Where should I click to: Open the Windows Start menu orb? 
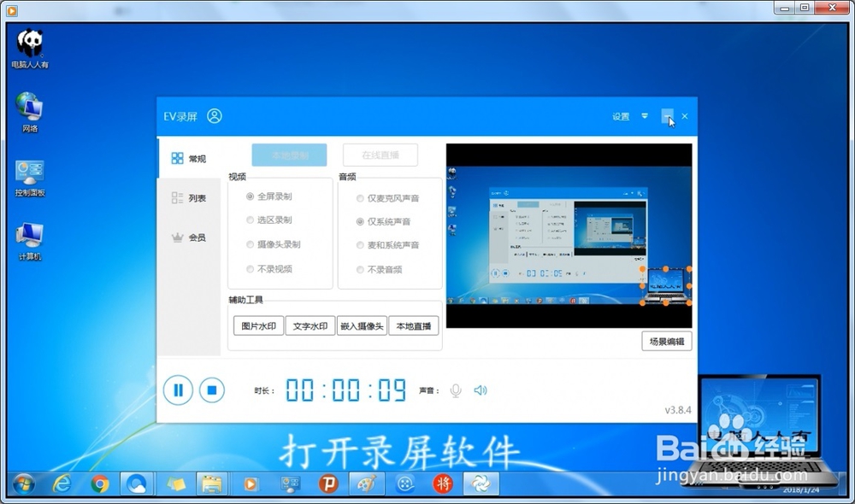click(23, 483)
